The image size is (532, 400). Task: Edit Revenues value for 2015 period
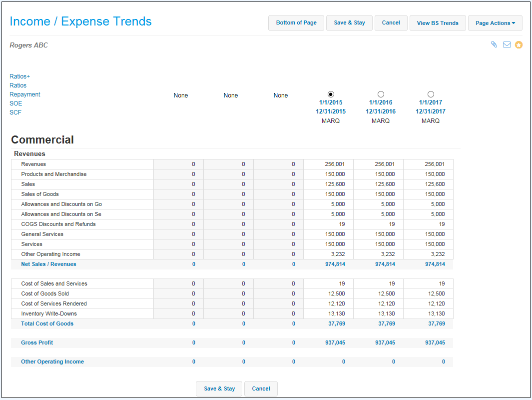pos(328,164)
